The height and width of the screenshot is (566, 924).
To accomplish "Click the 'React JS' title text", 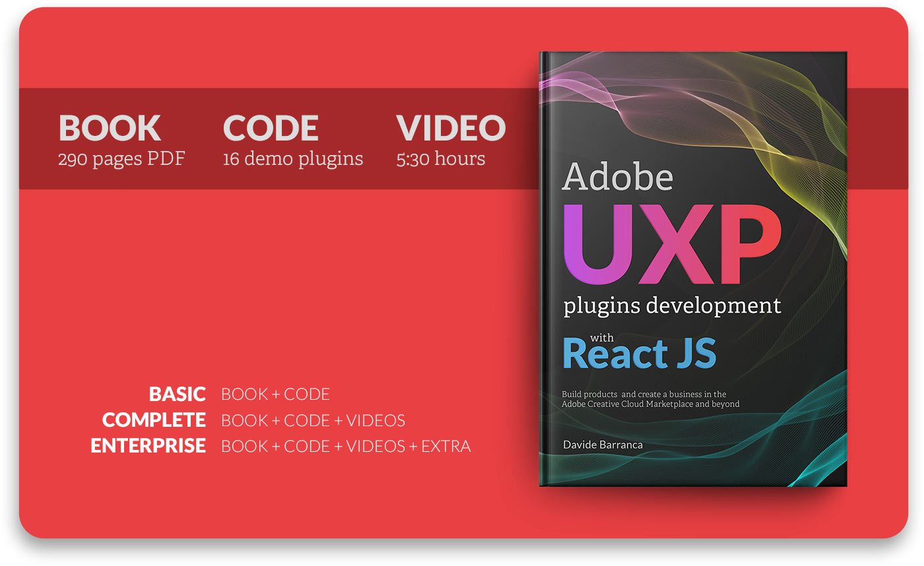I will coord(640,354).
